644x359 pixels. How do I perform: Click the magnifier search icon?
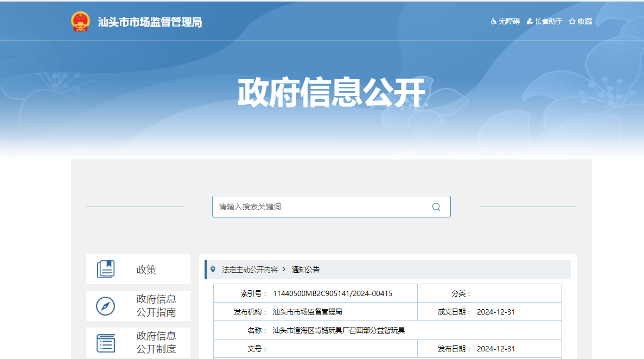[436, 207]
